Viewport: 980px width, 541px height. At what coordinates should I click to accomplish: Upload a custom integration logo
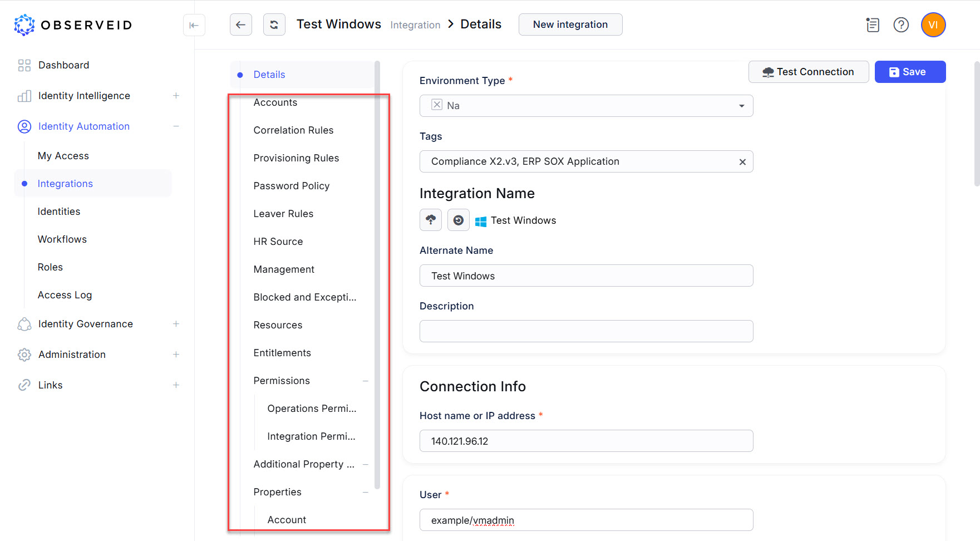coord(430,220)
